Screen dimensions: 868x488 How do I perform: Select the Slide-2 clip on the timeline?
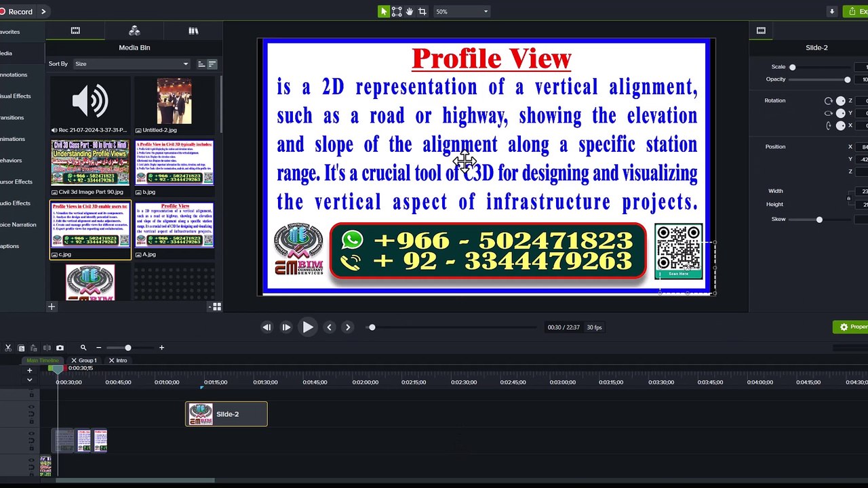tap(226, 414)
